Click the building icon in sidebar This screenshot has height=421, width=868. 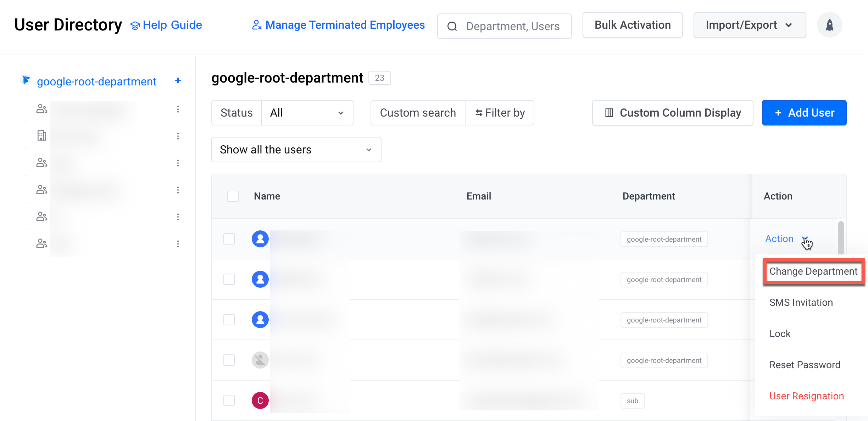click(42, 135)
